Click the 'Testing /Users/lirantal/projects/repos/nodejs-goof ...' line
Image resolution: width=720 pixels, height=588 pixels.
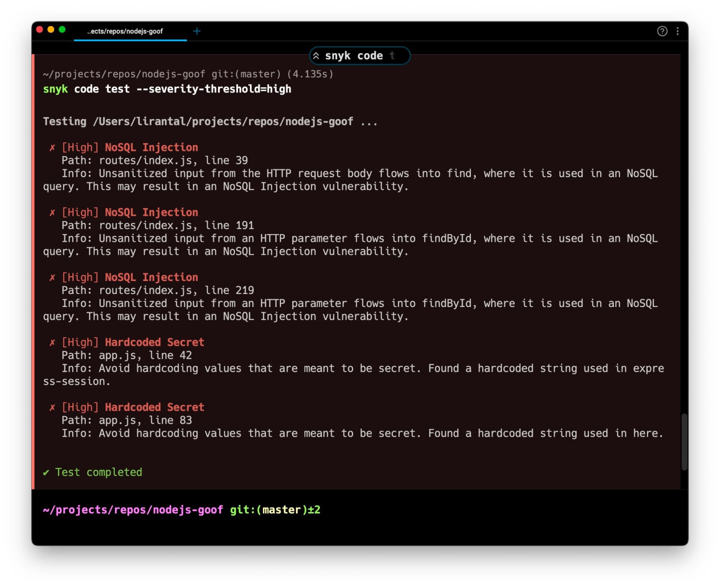pos(210,122)
